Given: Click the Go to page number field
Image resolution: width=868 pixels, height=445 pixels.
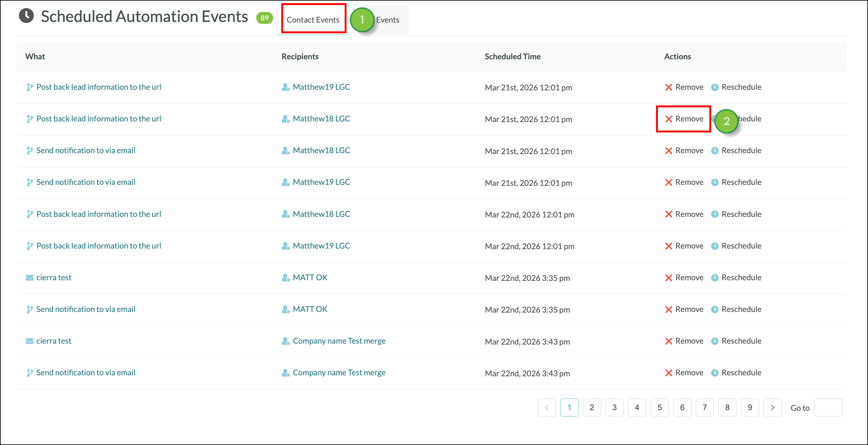Looking at the screenshot, I should (828, 407).
